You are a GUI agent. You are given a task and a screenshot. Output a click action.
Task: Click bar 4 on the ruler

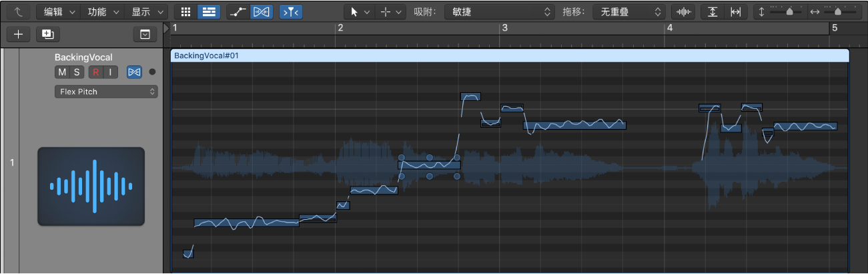669,28
